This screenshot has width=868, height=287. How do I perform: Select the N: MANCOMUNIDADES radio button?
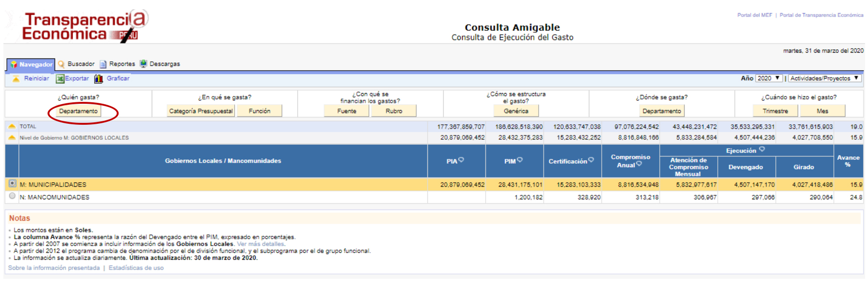pos(12,196)
